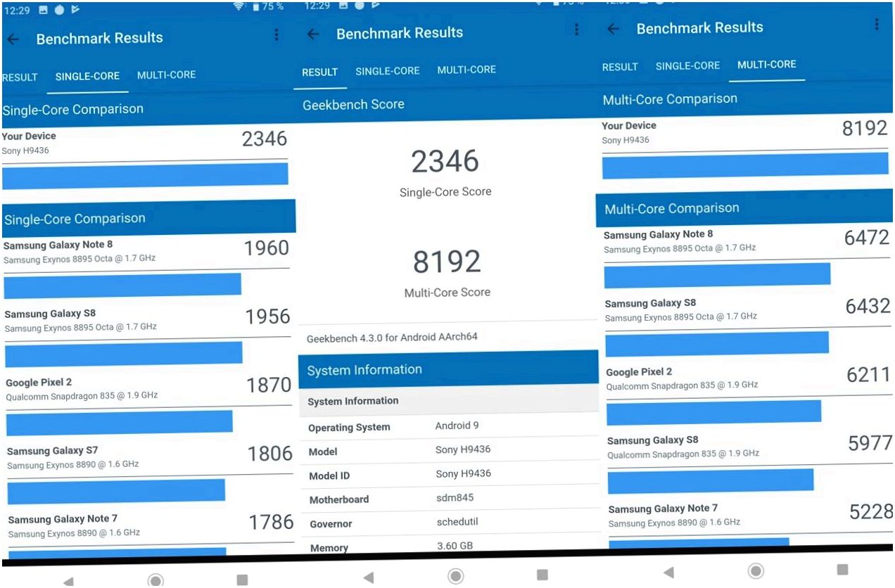895x588 pixels.
Task: Click the bar under Galaxy Note 8 score 1960
Action: (x=122, y=285)
